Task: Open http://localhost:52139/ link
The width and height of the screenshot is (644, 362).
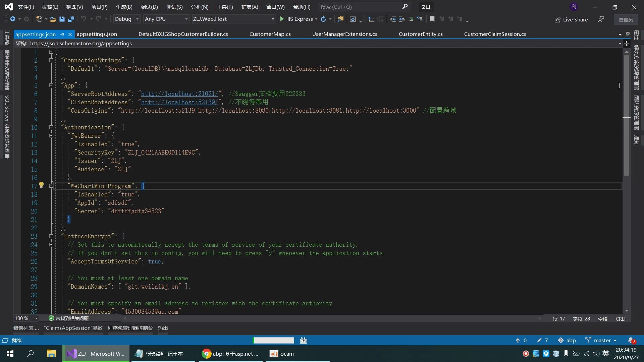Action: 179,102
